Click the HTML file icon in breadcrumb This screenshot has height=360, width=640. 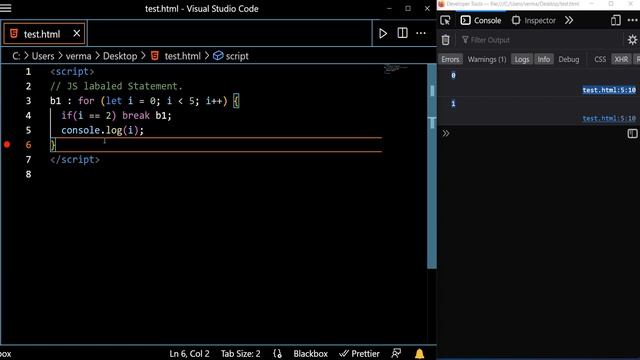(155, 56)
